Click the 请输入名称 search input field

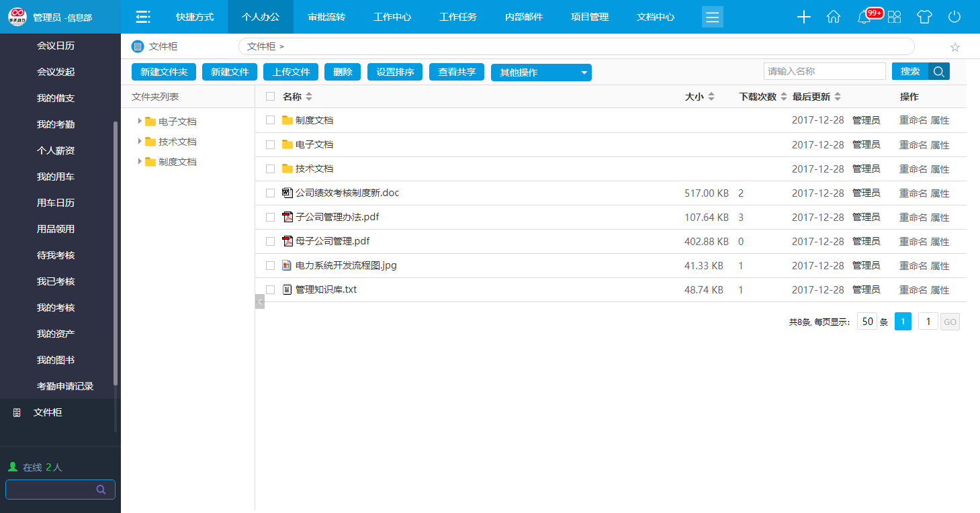coord(824,71)
